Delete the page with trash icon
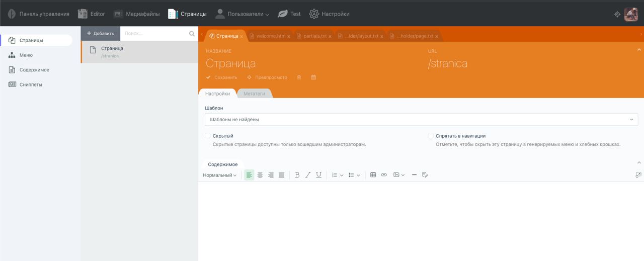 click(x=299, y=77)
